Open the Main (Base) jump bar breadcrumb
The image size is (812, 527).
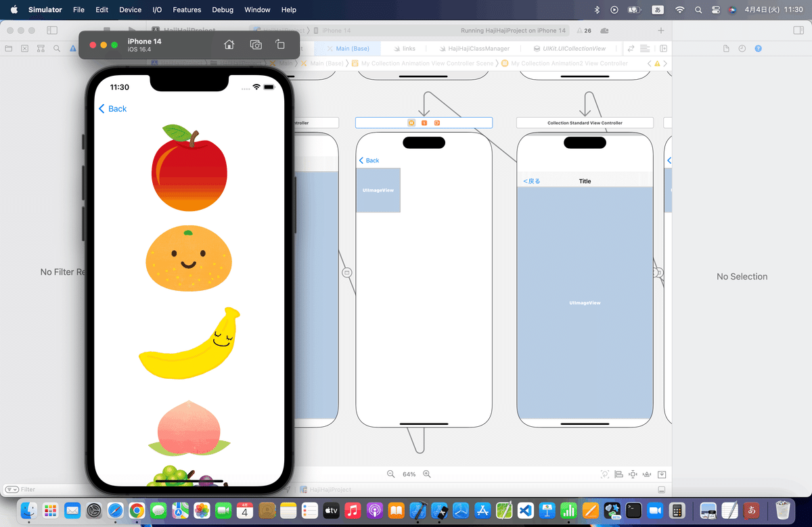click(x=322, y=64)
